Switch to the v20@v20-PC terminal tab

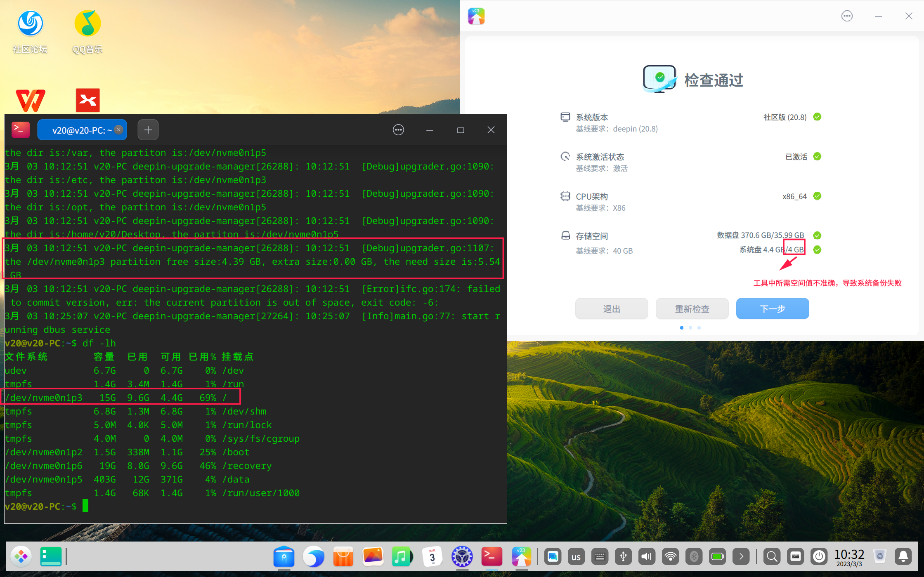click(81, 130)
